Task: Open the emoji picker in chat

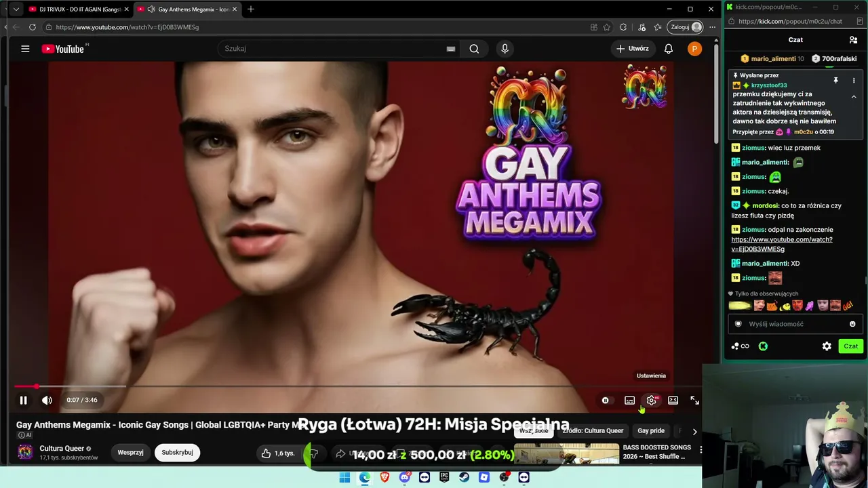Action: pos(852,324)
